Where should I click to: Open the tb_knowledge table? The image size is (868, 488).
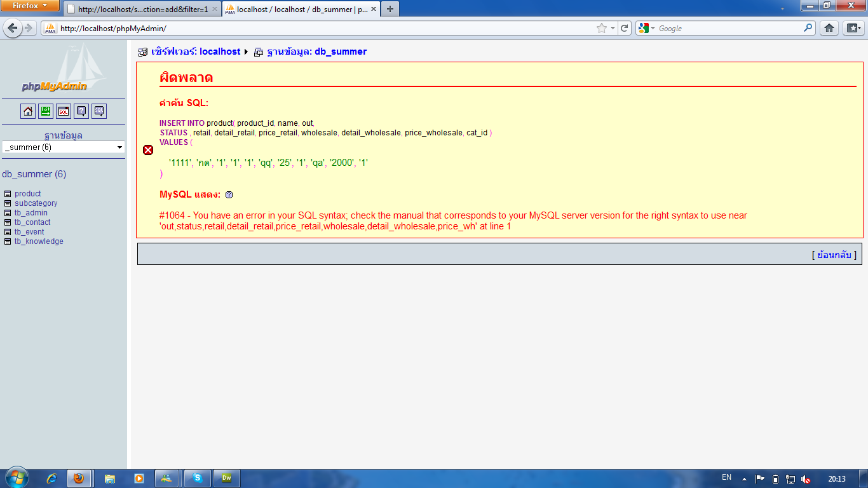pos(39,241)
